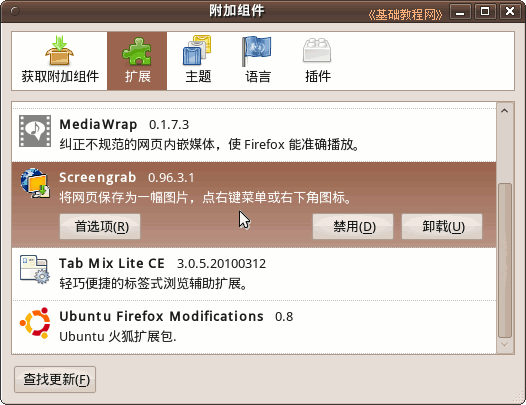Open the 主题 shirts icon

click(197, 50)
